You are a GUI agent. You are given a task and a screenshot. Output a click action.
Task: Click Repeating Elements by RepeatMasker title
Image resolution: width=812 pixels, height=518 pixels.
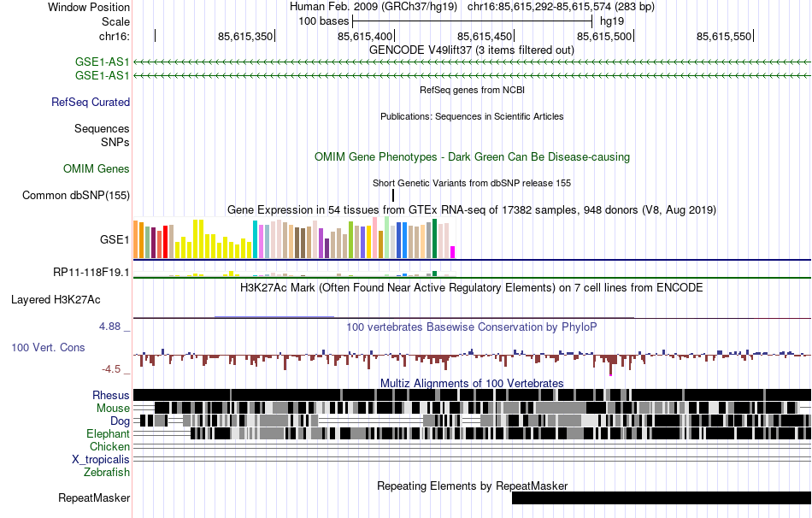pos(473,486)
